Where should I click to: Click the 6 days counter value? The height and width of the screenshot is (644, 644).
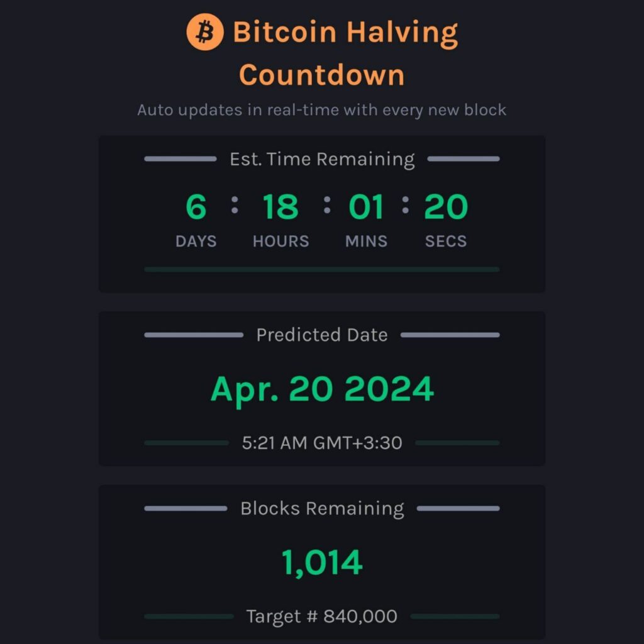tap(196, 206)
